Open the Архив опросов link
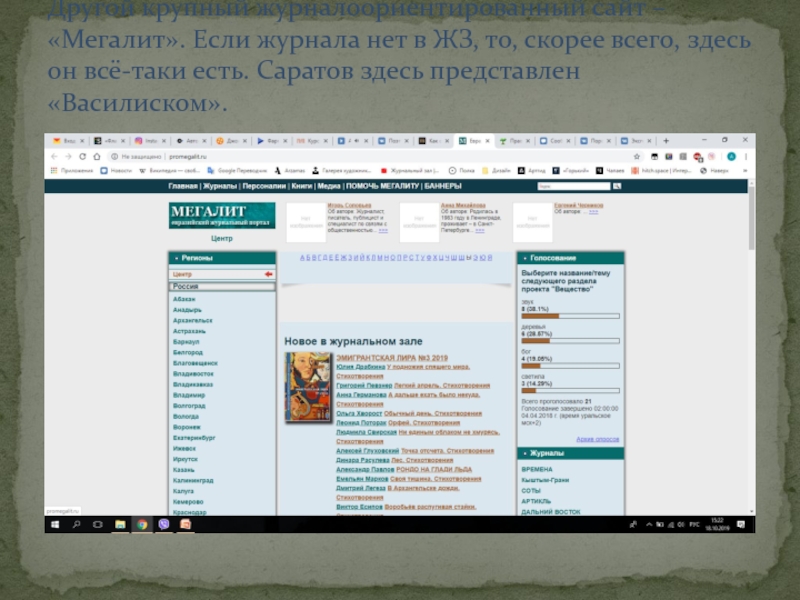 [597, 439]
